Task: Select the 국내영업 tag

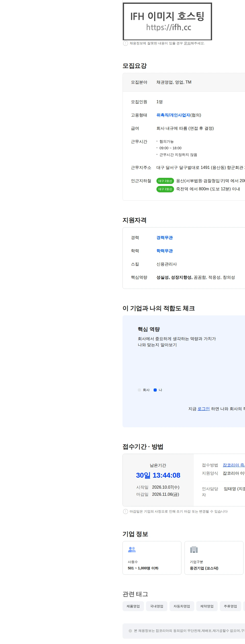Action: tap(157, 606)
